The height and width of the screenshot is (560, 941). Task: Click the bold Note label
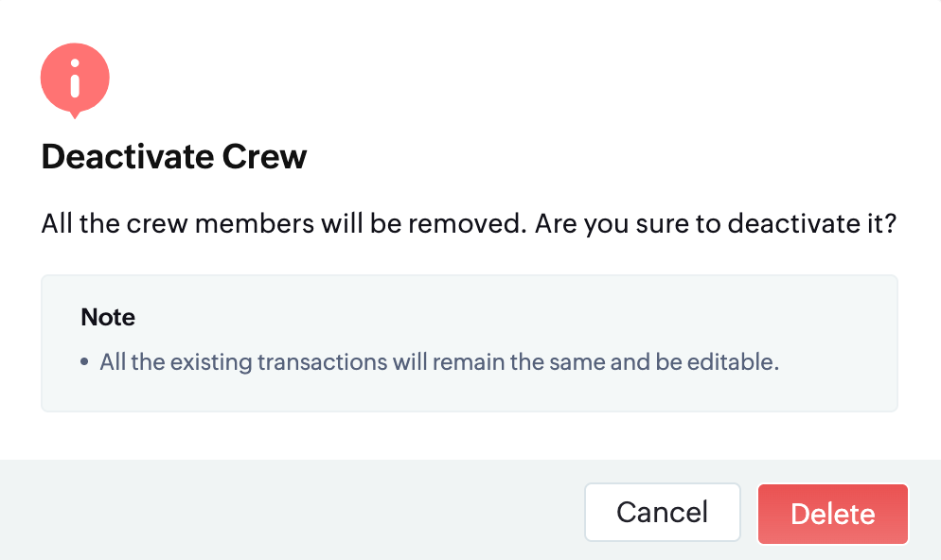108,317
